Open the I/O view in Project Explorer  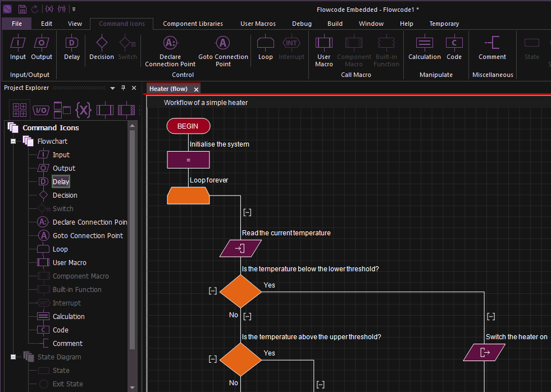click(41, 110)
